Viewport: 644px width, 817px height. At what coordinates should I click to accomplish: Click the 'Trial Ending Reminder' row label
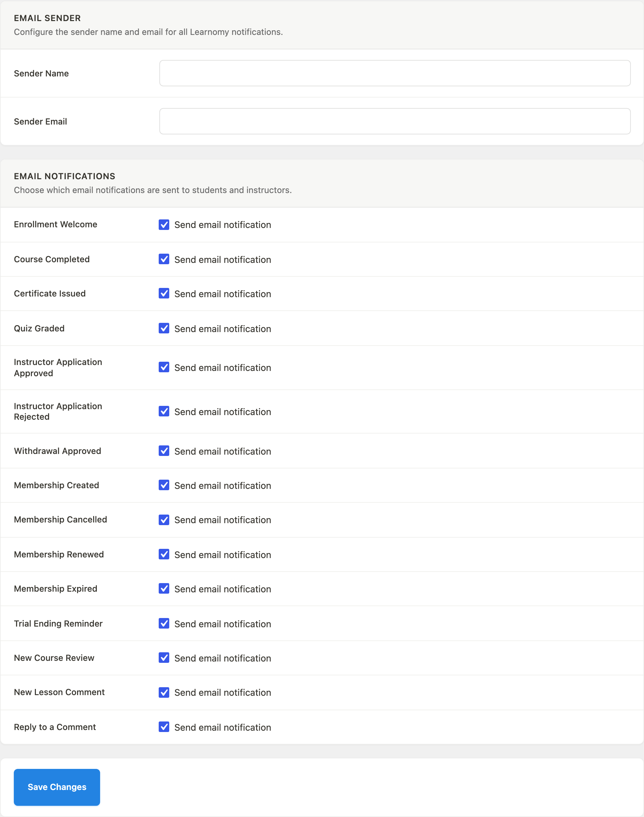pyautogui.click(x=58, y=624)
